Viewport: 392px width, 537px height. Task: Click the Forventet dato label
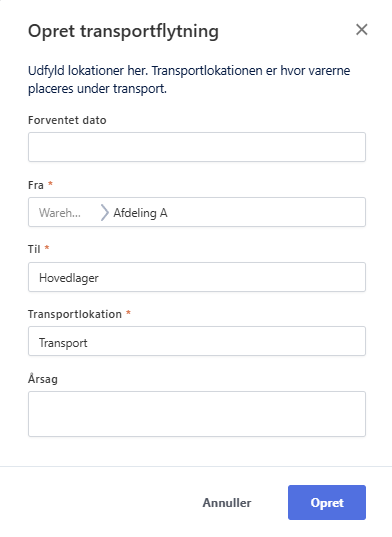tap(67, 120)
